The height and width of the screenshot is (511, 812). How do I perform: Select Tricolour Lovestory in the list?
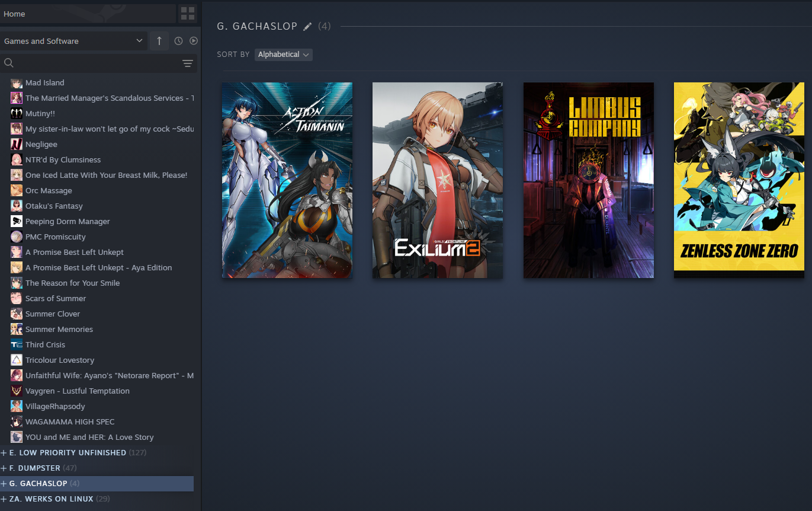(x=60, y=360)
